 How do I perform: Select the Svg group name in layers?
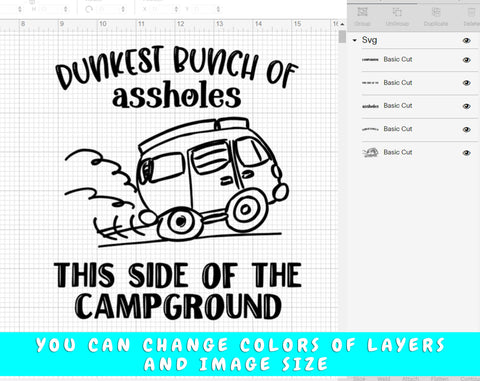click(369, 40)
